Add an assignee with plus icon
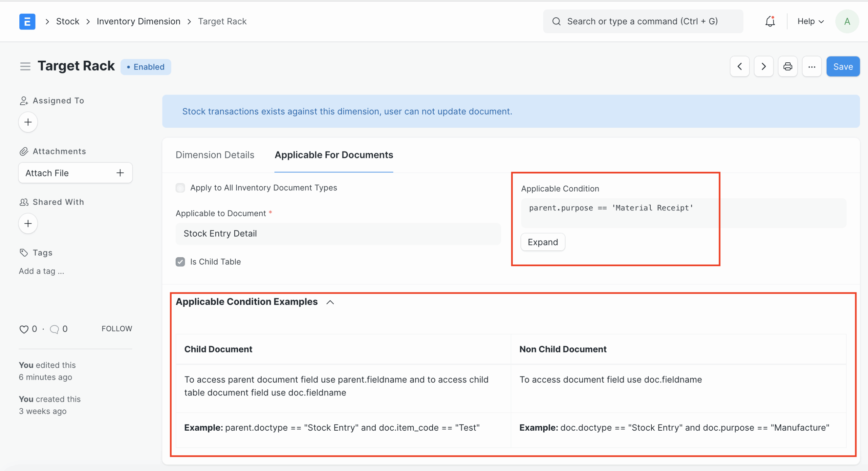 point(28,122)
